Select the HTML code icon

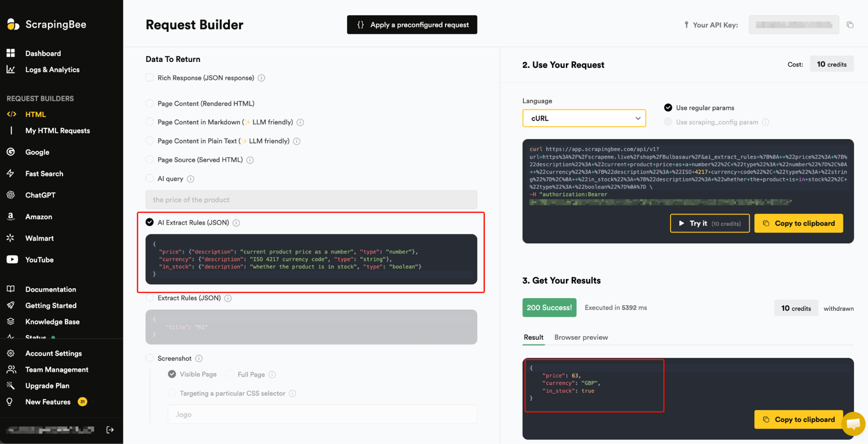click(11, 115)
